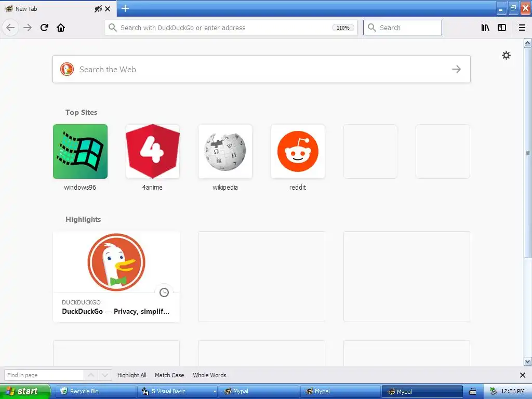Toggle Match Case in find bar
Image resolution: width=532 pixels, height=399 pixels.
(169, 375)
